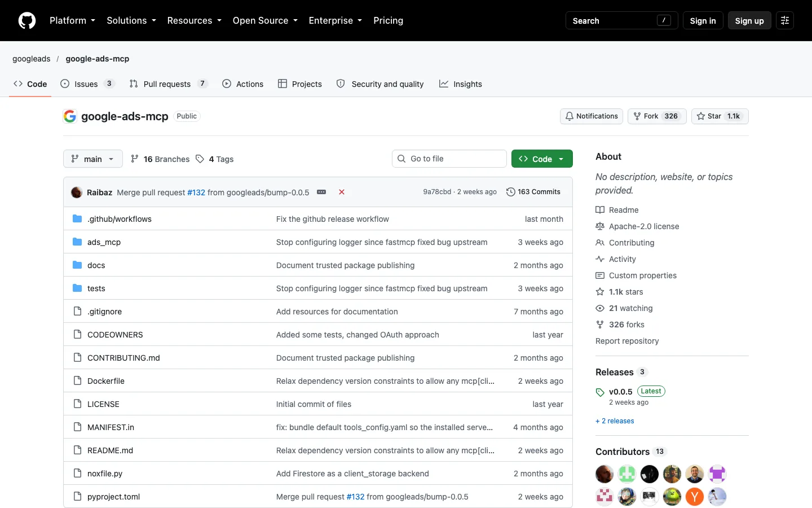Image resolution: width=812 pixels, height=508 pixels.
Task: Expand the Solutions menu
Action: point(131,20)
